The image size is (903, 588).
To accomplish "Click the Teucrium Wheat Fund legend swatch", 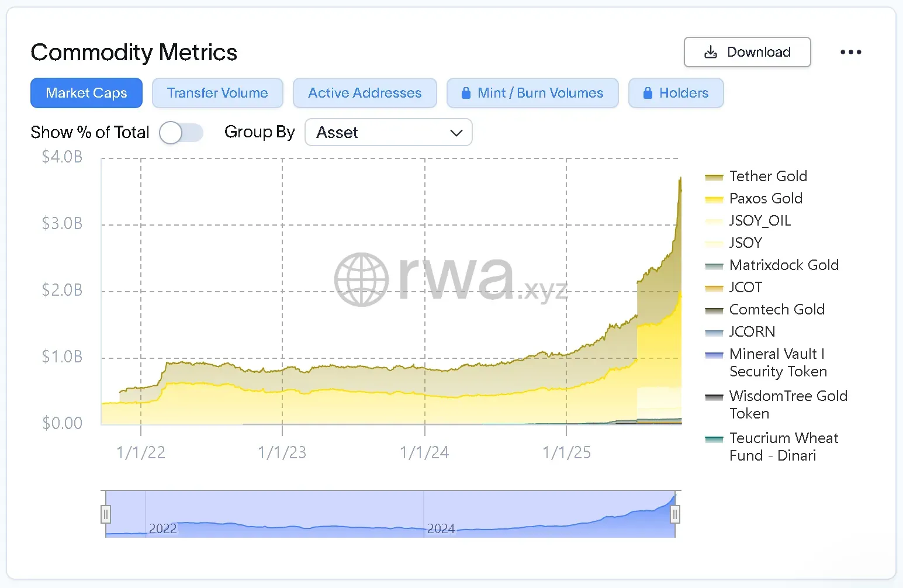I will (714, 439).
